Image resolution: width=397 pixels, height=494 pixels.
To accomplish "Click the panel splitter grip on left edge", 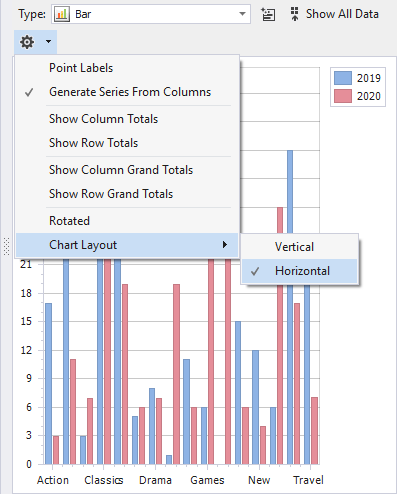I will [6, 246].
